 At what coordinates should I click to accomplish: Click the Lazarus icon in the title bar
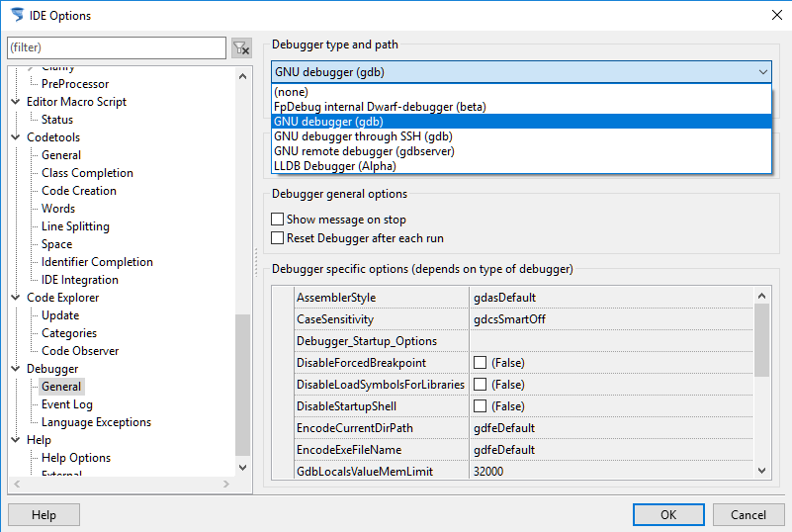[x=17, y=15]
